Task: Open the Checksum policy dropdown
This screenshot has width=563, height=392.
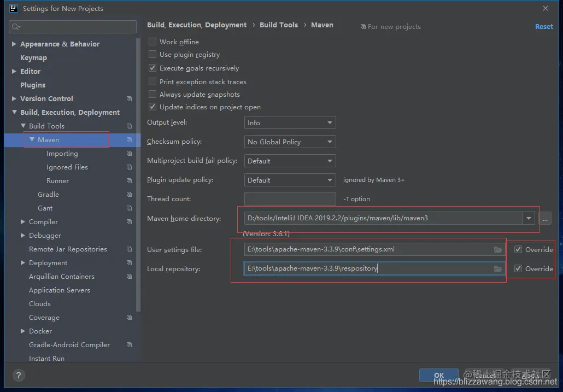Action: pyautogui.click(x=290, y=142)
